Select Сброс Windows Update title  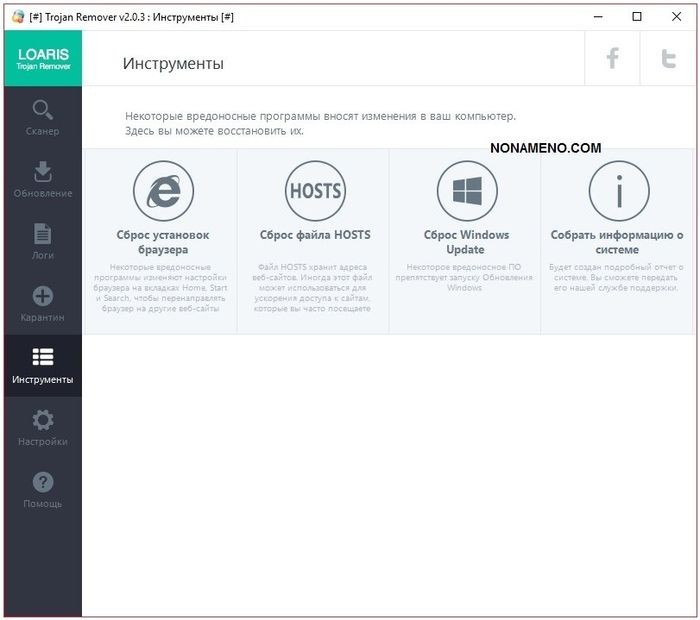[466, 242]
